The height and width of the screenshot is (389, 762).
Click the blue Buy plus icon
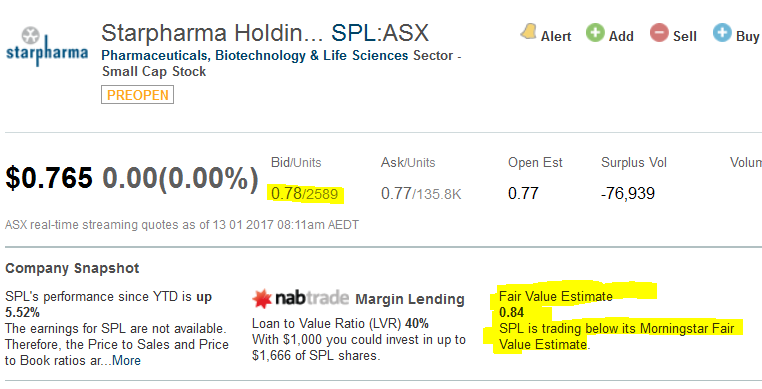[722, 33]
